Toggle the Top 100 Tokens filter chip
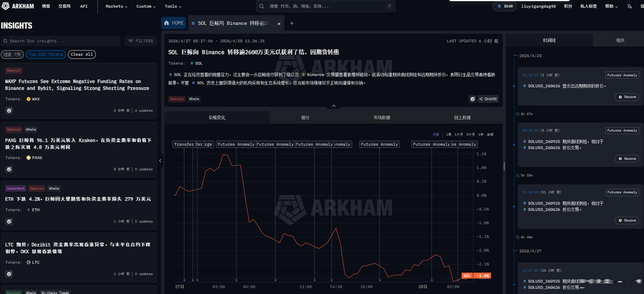 click(x=46, y=54)
